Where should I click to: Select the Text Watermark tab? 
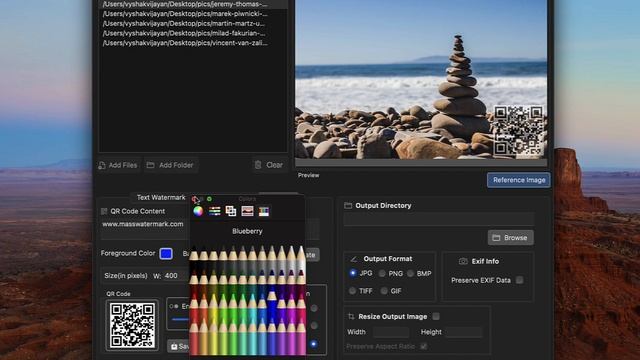(x=161, y=198)
